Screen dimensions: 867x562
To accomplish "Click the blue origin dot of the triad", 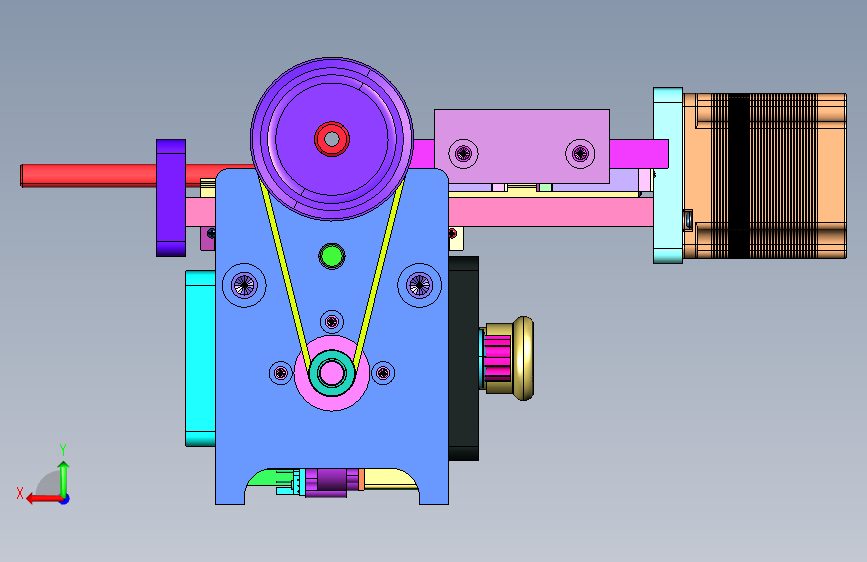I will [65, 499].
